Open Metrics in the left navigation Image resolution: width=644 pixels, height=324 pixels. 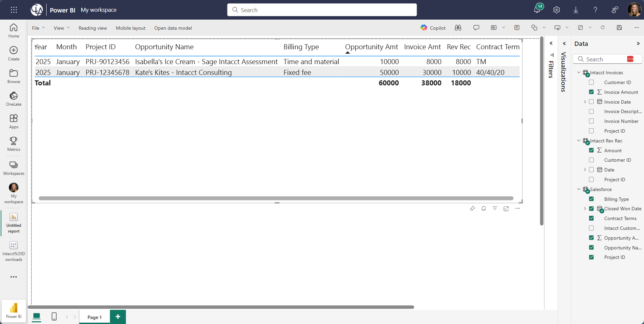point(14,144)
